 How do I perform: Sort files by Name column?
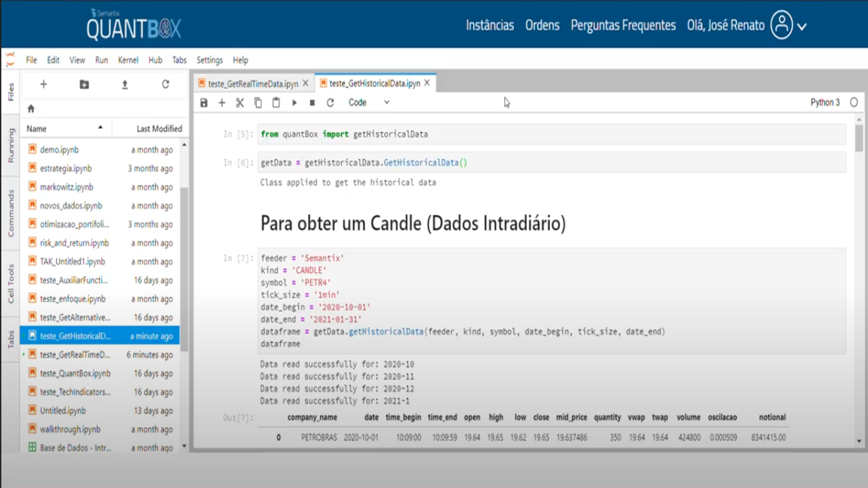pyautogui.click(x=66, y=129)
